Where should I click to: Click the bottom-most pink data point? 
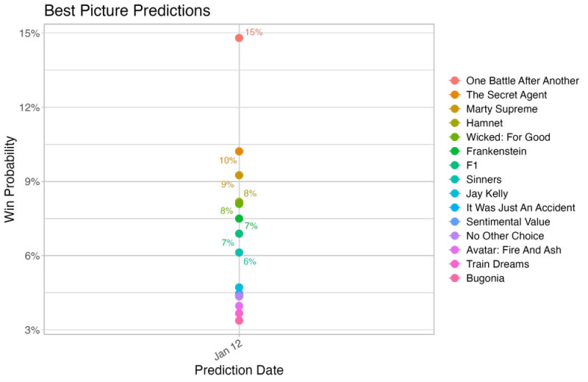coord(239,320)
